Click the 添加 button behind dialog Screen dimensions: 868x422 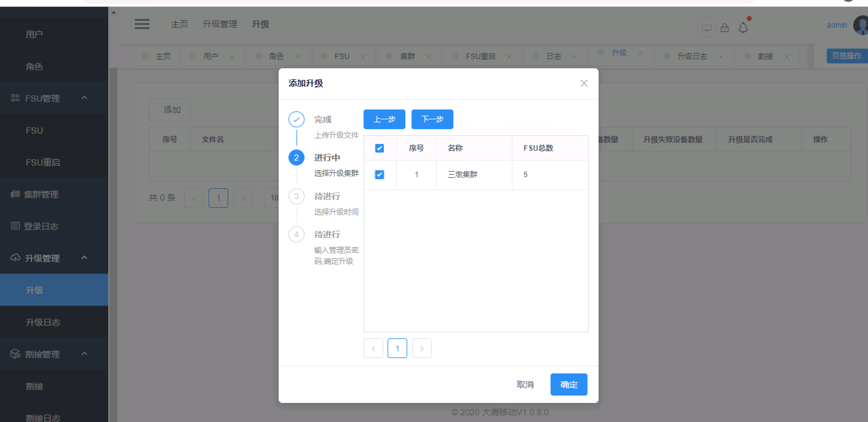[170, 109]
